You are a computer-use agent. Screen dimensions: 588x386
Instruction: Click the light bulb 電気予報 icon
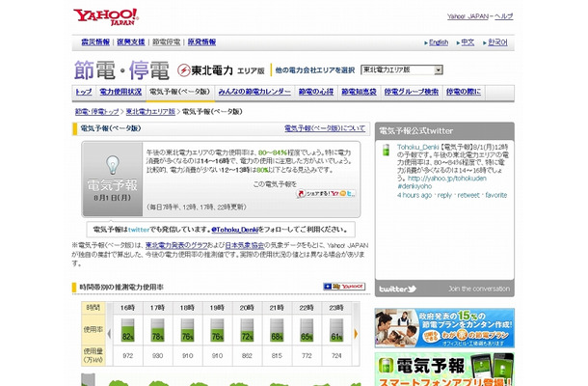point(112,165)
